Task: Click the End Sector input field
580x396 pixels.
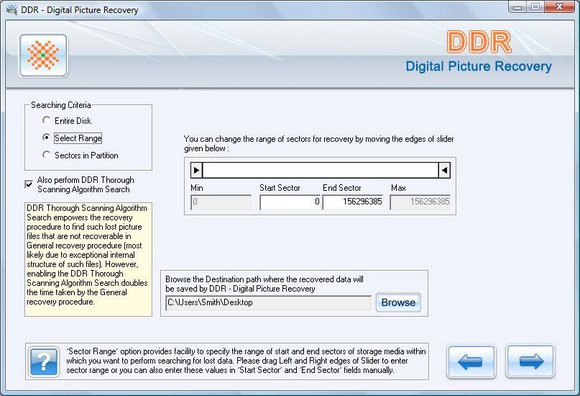Action: tap(353, 202)
